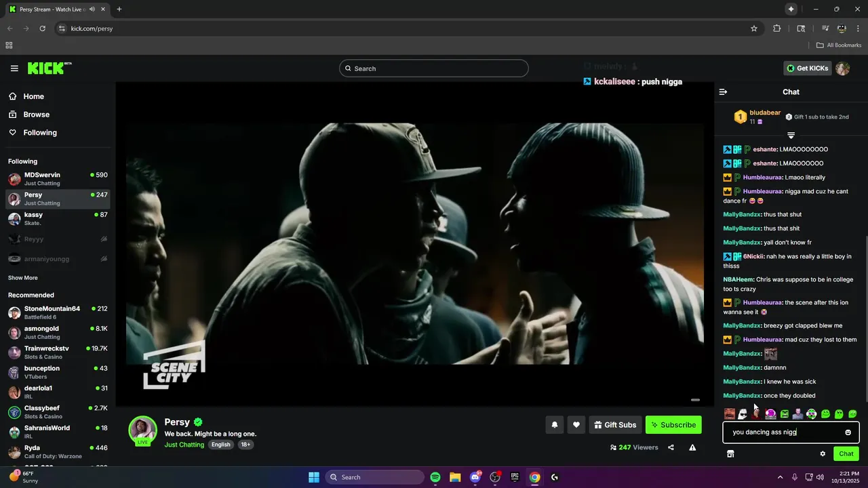
Task: Click the report warning triangle icon
Action: point(692,447)
